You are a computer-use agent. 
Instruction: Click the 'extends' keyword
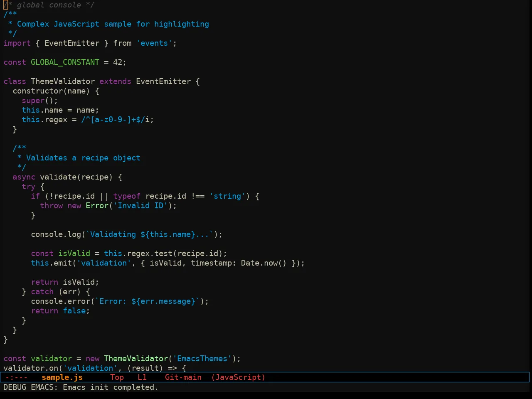(x=115, y=81)
